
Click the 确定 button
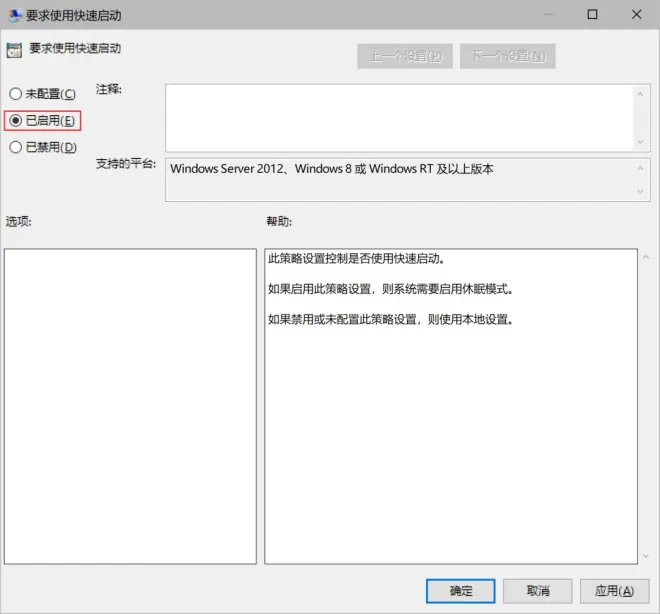point(460,591)
